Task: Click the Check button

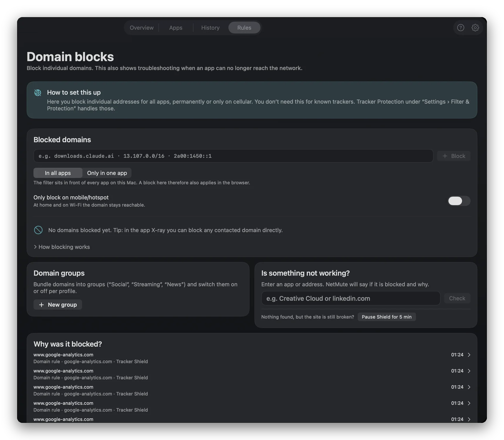Action: tap(457, 299)
